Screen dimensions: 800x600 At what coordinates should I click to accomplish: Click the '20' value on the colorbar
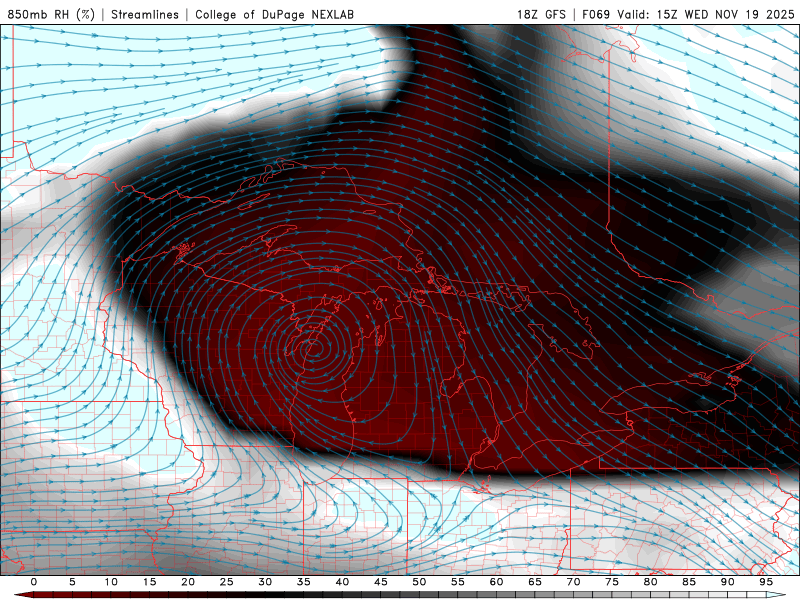[188, 582]
